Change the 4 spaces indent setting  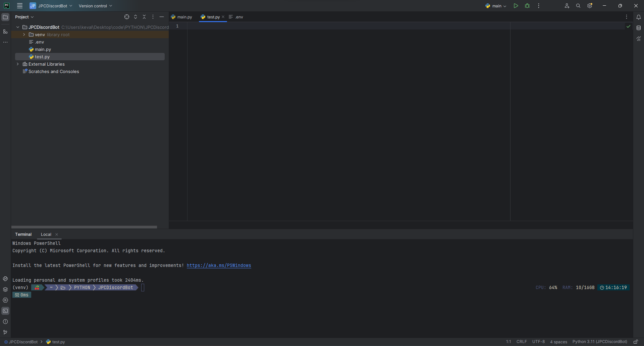[x=558, y=342]
